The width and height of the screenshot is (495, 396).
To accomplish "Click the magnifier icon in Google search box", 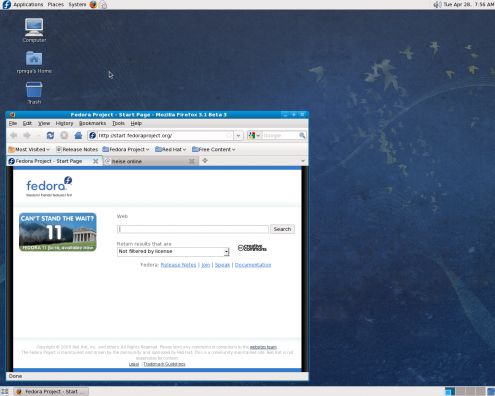I will tap(302, 135).
